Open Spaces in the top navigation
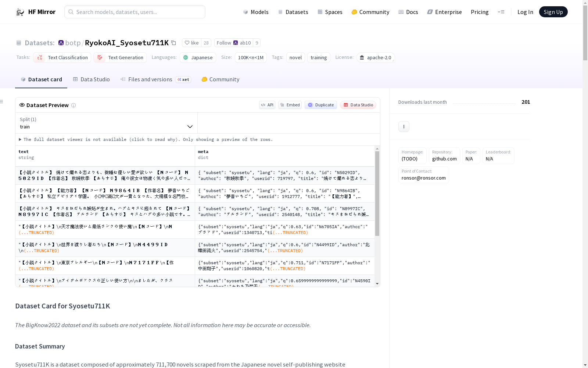This screenshot has width=588, height=368. [330, 12]
